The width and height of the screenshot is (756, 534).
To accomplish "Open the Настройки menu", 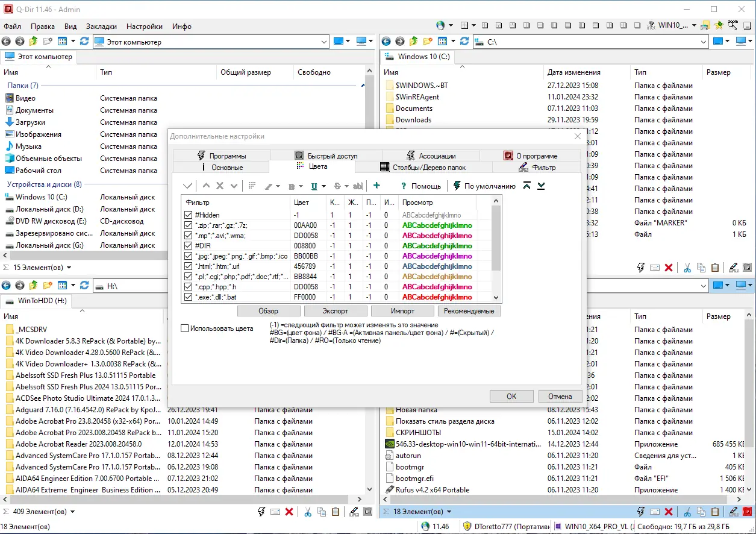I will pos(144,27).
